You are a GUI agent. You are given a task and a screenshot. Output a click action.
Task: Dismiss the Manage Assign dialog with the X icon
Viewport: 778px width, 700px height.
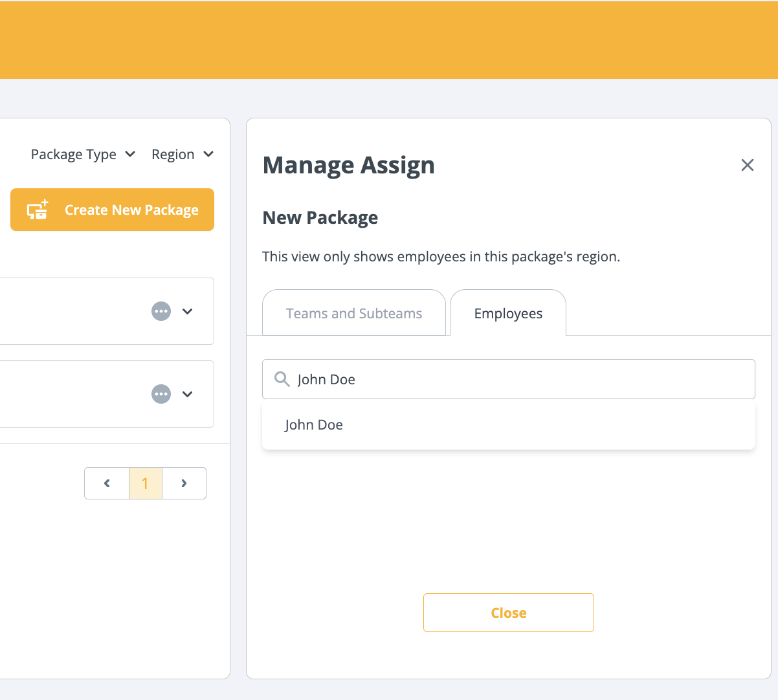747,165
